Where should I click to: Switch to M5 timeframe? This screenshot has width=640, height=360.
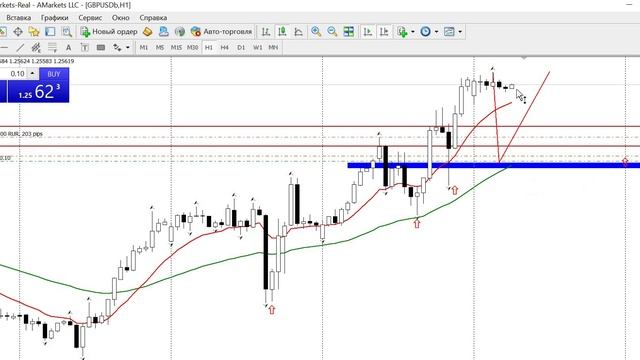click(160, 48)
